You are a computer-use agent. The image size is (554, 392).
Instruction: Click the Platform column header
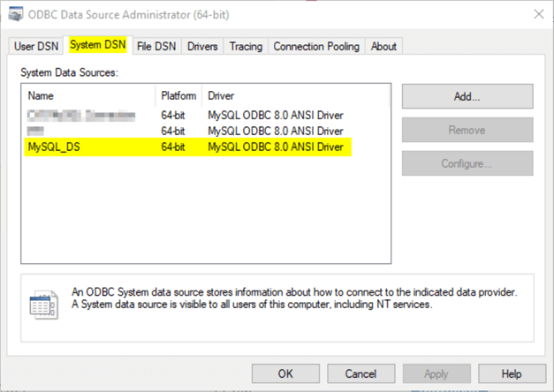(178, 95)
